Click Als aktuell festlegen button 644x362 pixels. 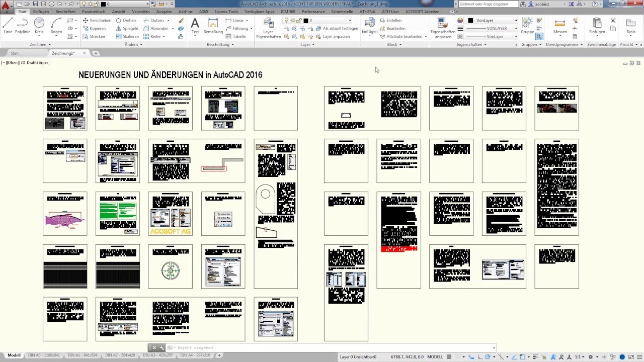(x=337, y=29)
